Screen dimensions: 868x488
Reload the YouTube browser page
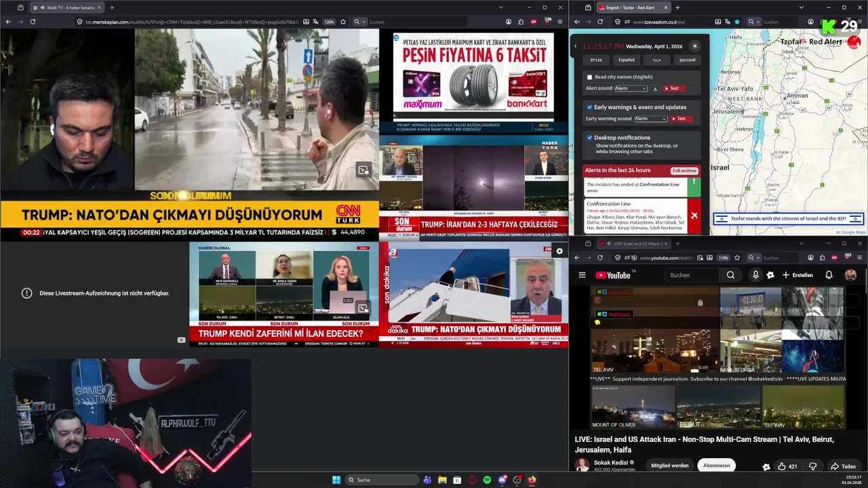(x=599, y=258)
